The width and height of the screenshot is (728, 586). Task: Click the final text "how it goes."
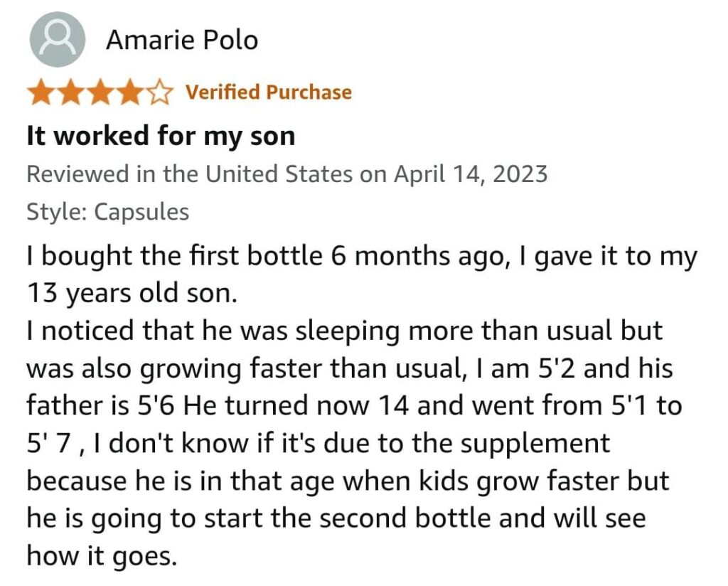(101, 555)
